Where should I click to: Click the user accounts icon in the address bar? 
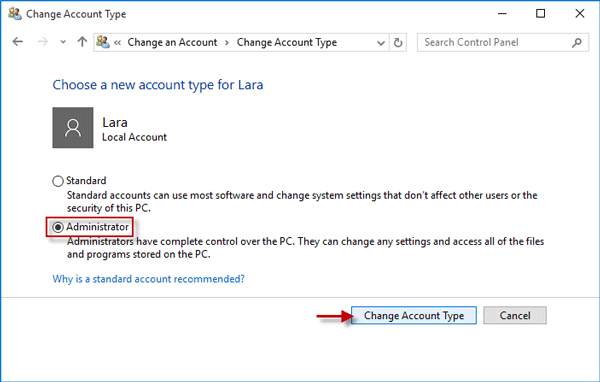103,42
